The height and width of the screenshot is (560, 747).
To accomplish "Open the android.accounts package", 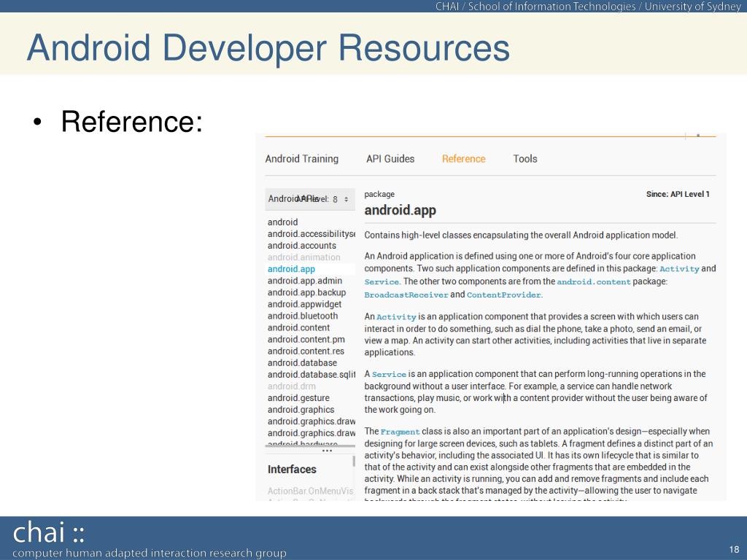I will (x=301, y=246).
